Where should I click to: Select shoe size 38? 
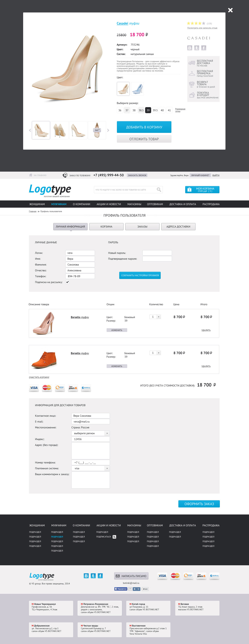point(134,110)
